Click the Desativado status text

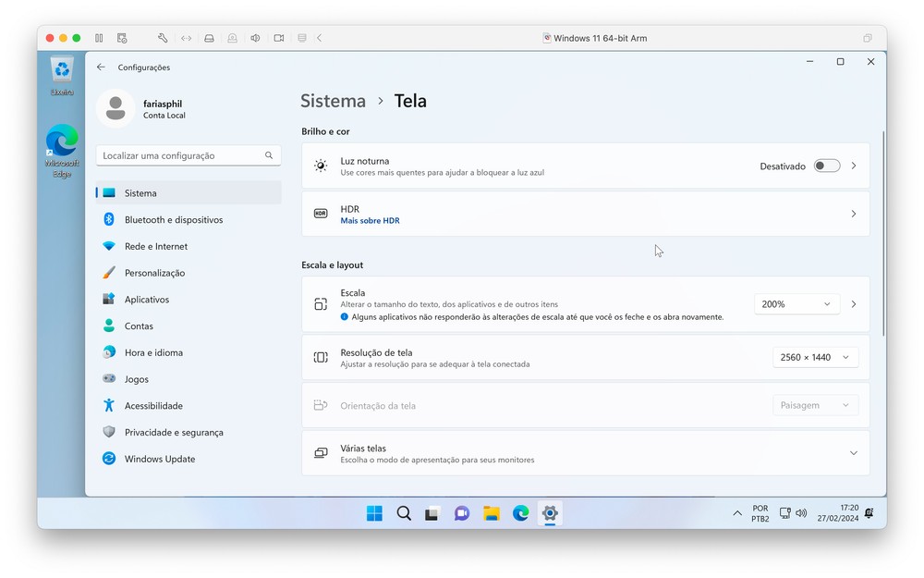click(783, 166)
